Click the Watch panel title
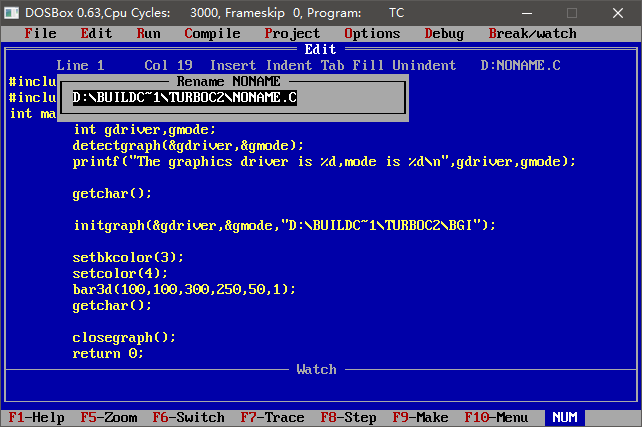Screen dimensions: 642x427 pos(316,369)
